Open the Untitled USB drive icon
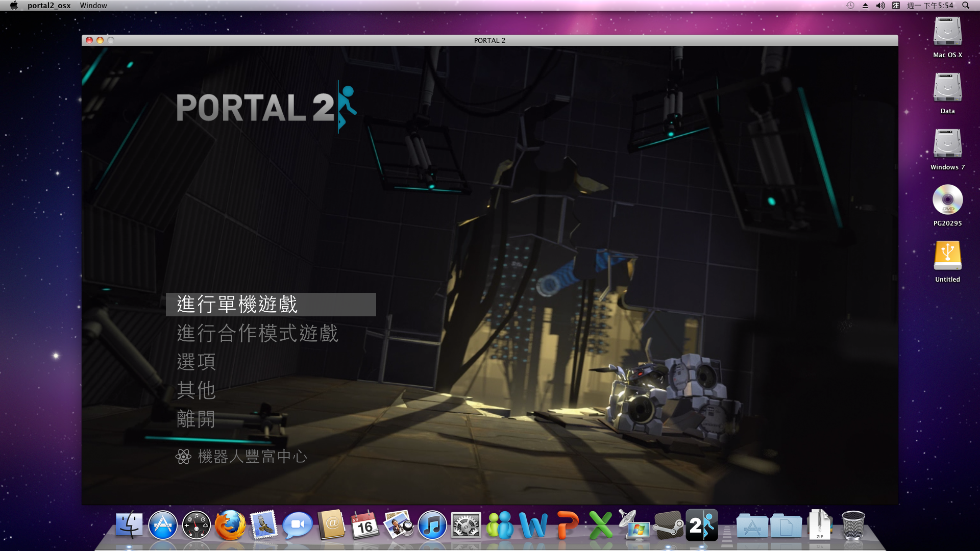Image resolution: width=980 pixels, height=551 pixels. point(947,256)
